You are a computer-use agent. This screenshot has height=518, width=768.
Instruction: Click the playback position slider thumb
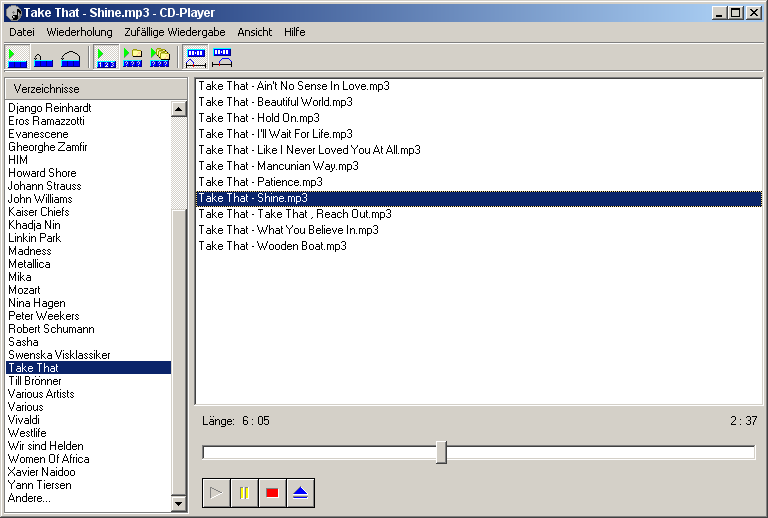click(x=441, y=452)
